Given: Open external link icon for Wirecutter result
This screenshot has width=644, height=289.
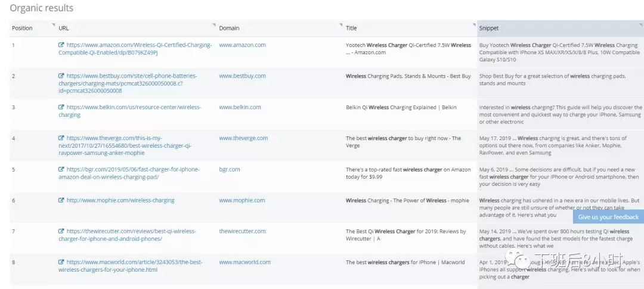Looking at the screenshot, I should click(x=61, y=231).
